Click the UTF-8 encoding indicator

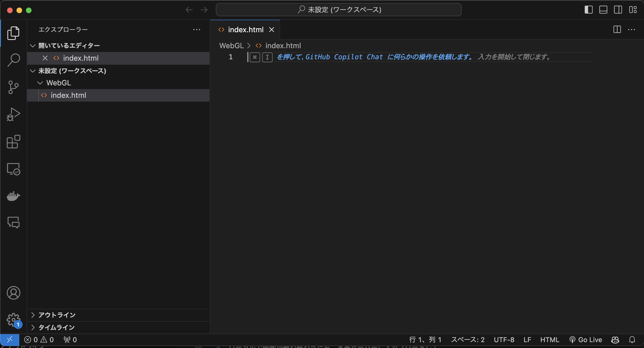click(x=504, y=340)
